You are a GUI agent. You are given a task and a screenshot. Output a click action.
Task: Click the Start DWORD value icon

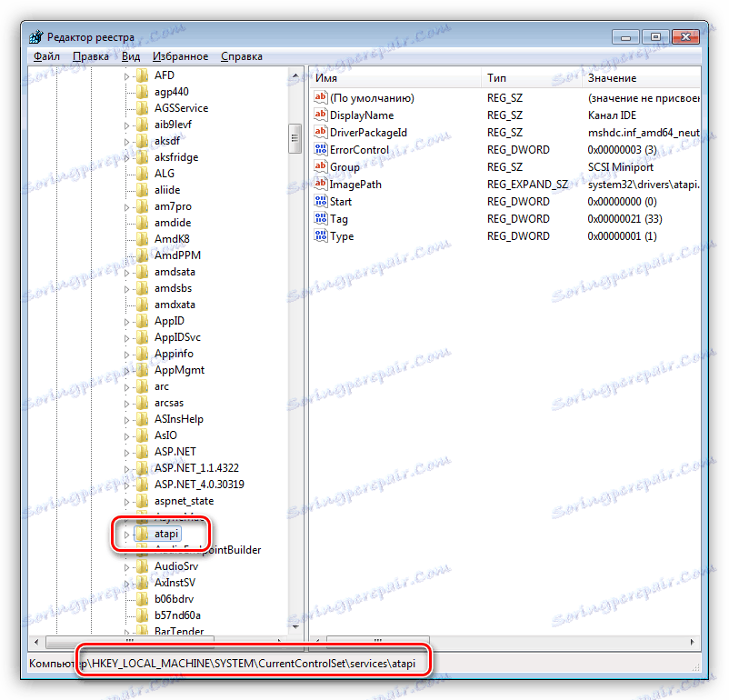pos(320,201)
